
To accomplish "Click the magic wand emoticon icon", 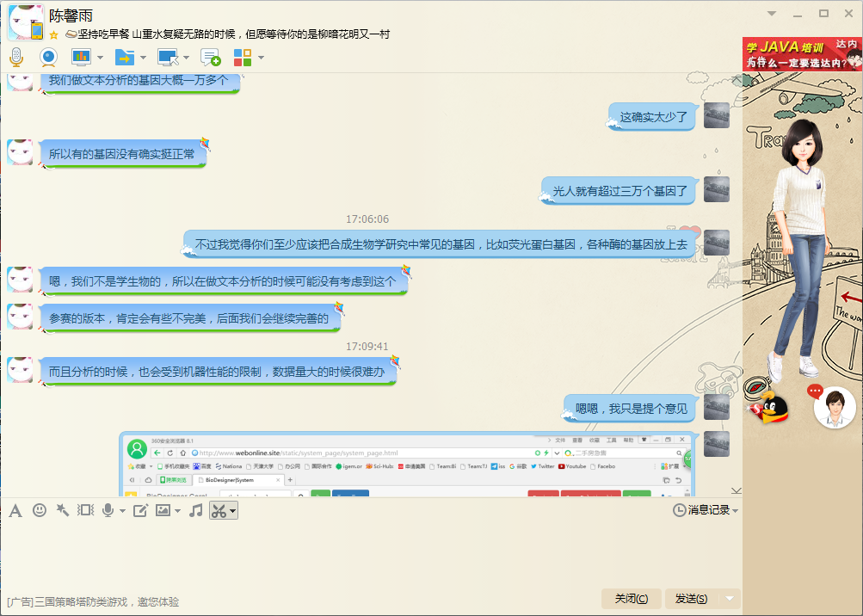I will point(62,510).
